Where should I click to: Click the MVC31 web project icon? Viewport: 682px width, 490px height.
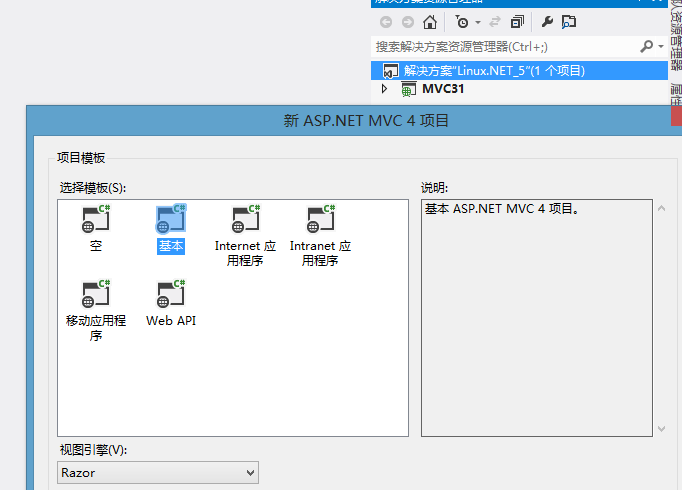[x=408, y=90]
